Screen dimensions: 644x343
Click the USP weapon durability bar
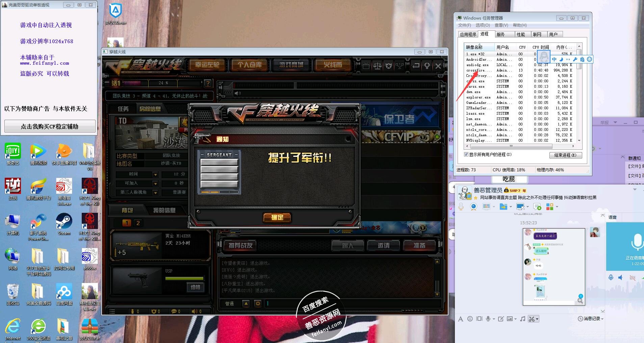184,278
